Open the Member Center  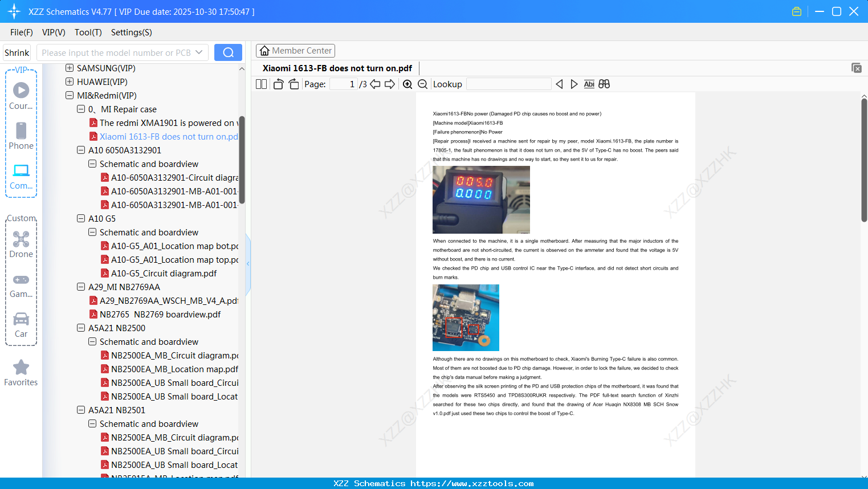pos(295,51)
